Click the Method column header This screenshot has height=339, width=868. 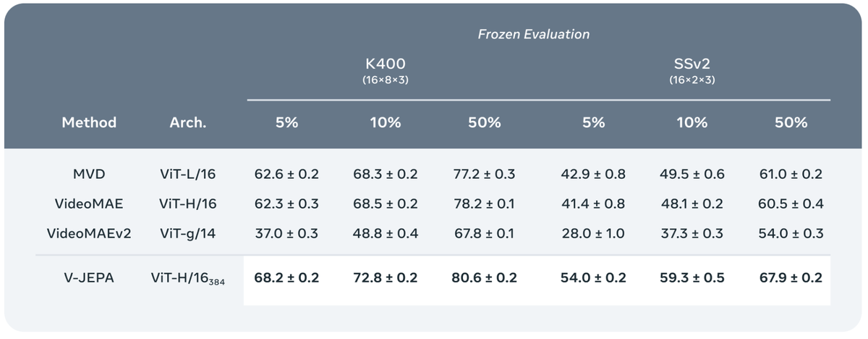tap(88, 122)
